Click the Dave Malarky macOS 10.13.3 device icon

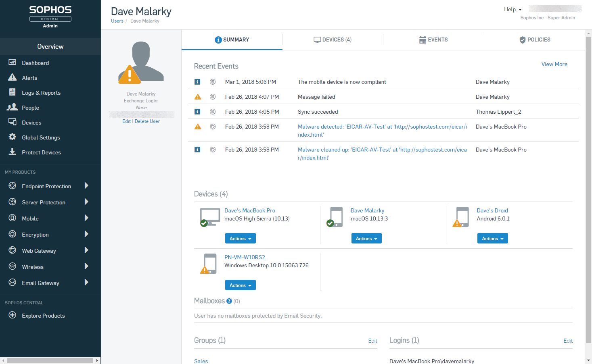[336, 217]
